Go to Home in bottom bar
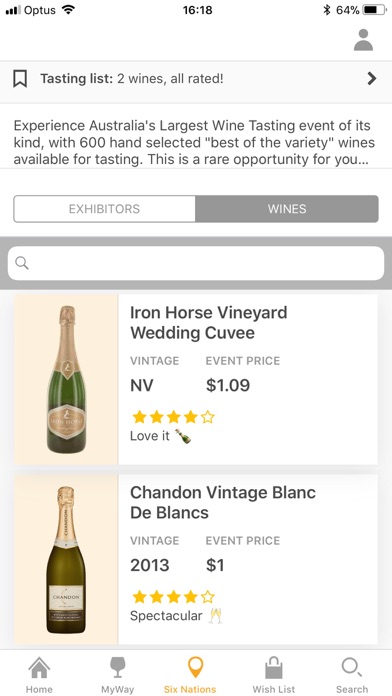392x696 pixels. click(39, 675)
